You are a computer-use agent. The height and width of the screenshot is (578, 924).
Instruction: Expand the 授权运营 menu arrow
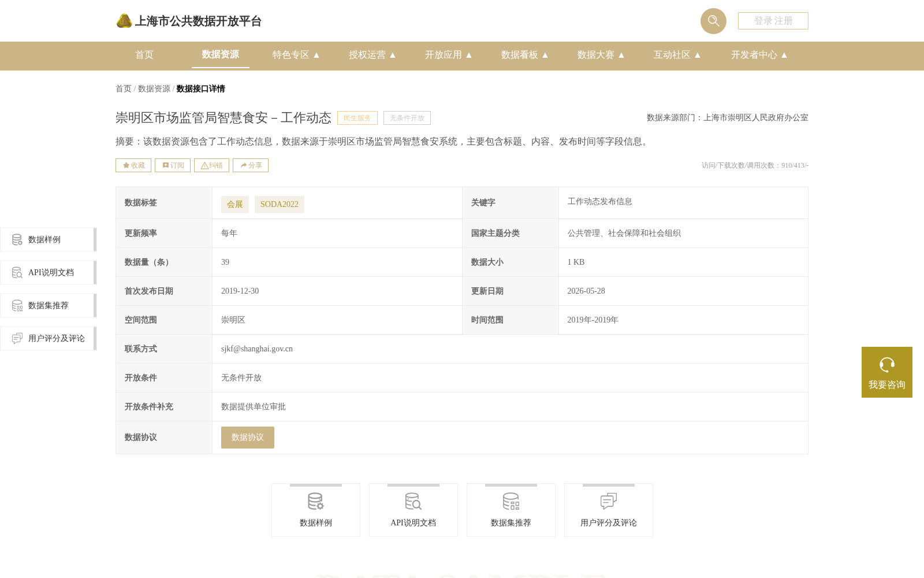pos(393,55)
